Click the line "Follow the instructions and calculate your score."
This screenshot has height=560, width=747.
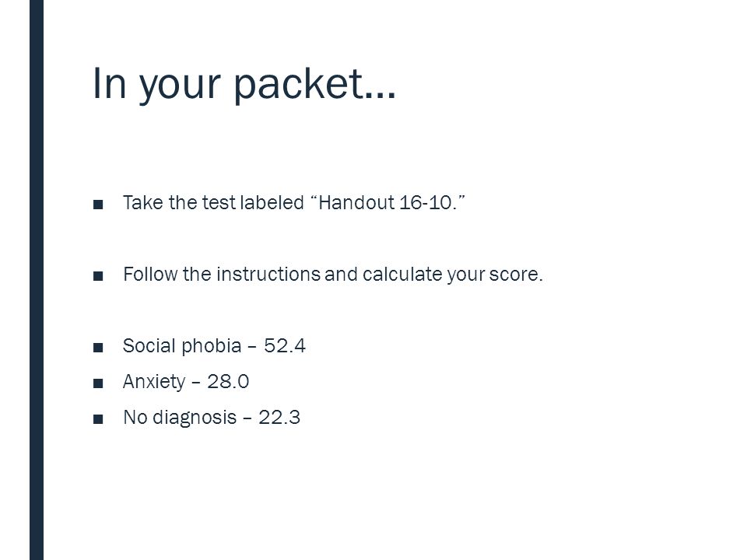click(333, 275)
